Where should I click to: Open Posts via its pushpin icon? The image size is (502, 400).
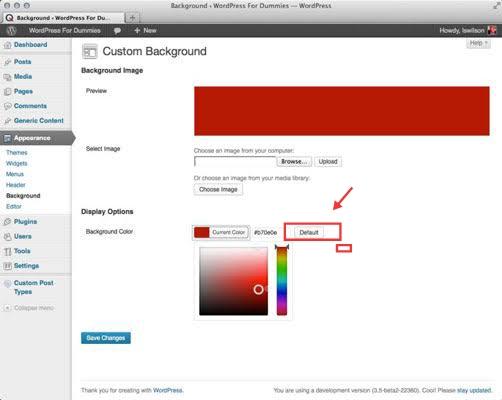tap(7, 62)
